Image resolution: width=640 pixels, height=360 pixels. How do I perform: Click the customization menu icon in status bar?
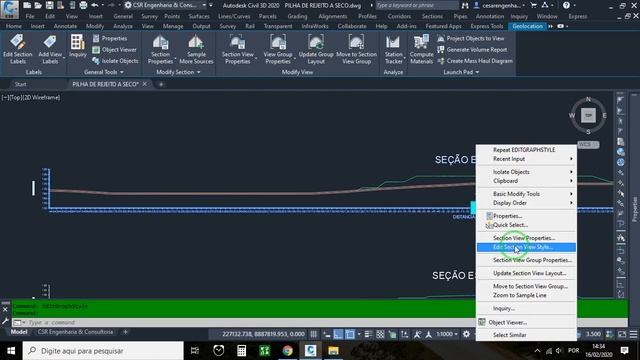point(633,334)
